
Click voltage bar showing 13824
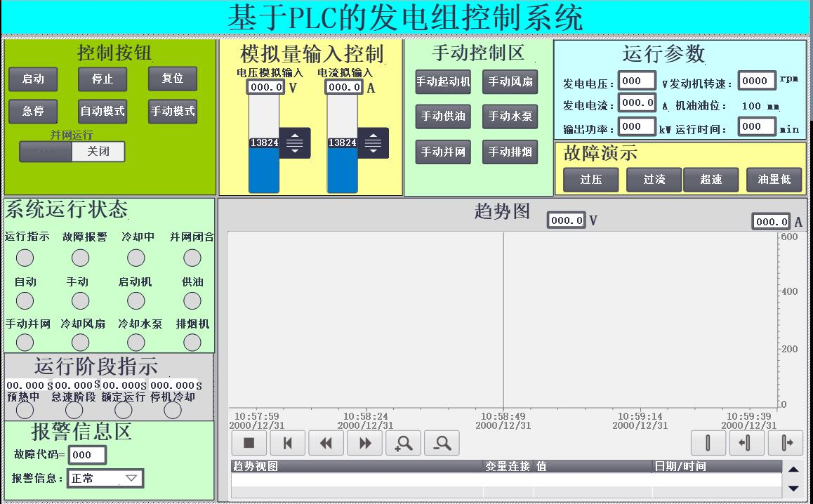264,143
